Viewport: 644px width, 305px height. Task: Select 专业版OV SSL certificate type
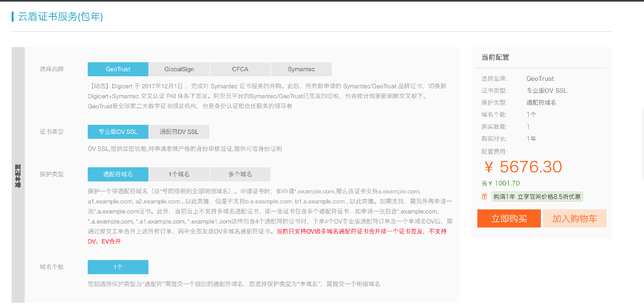pos(118,132)
